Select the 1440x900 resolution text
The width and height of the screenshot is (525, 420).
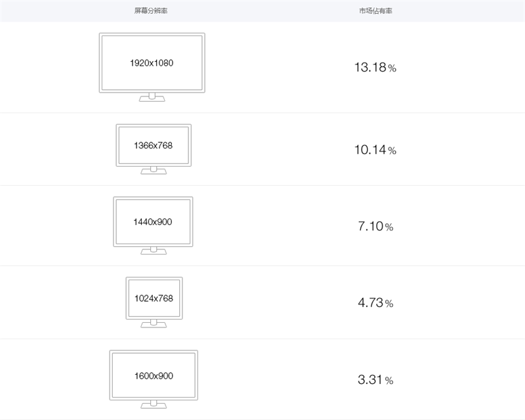[x=153, y=222]
